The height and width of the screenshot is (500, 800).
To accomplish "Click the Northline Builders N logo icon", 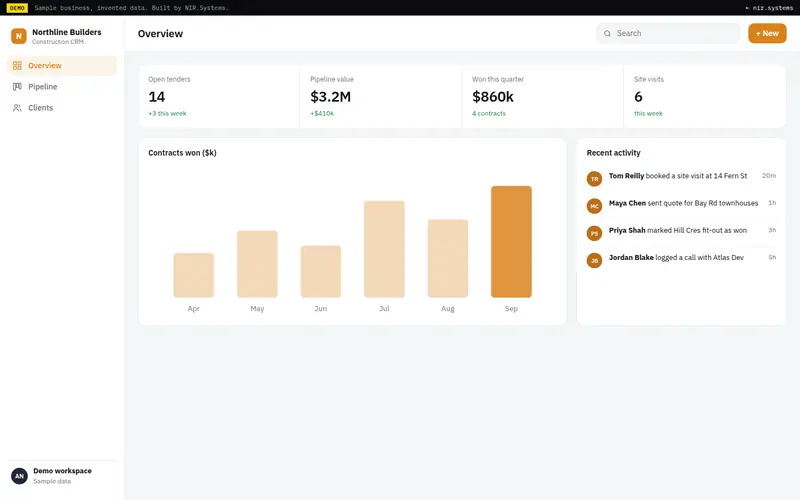I will 19,36.
